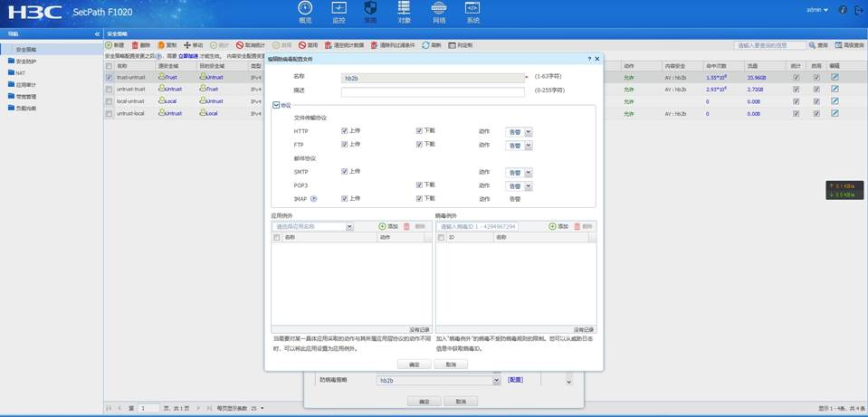Collapse the navigation panel with double chevron
The height and width of the screenshot is (417, 868).
pyautogui.click(x=98, y=33)
